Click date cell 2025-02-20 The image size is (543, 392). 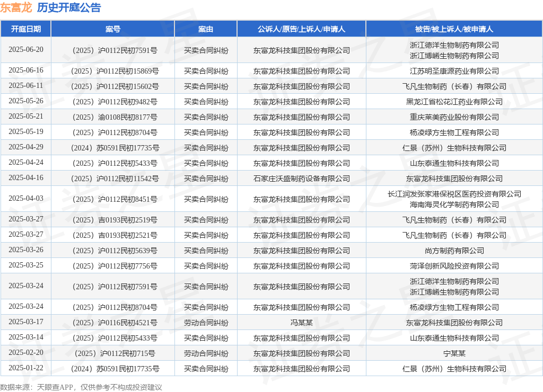coord(26,353)
